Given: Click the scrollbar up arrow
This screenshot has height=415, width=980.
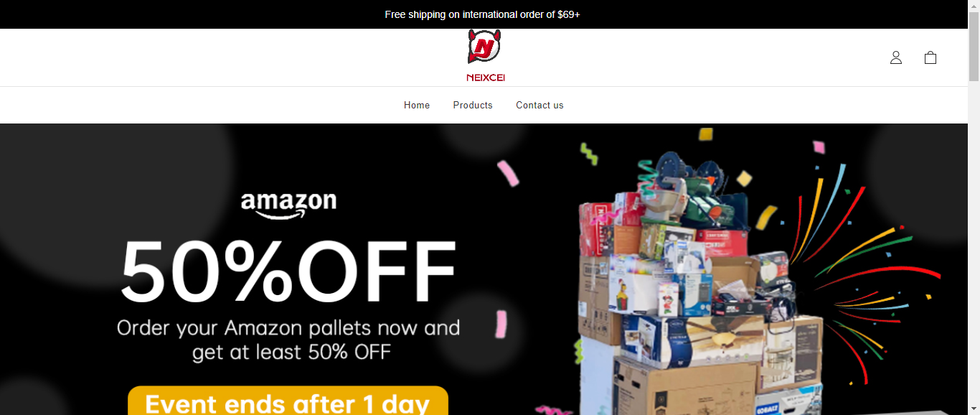Looking at the screenshot, I should (974, 6).
